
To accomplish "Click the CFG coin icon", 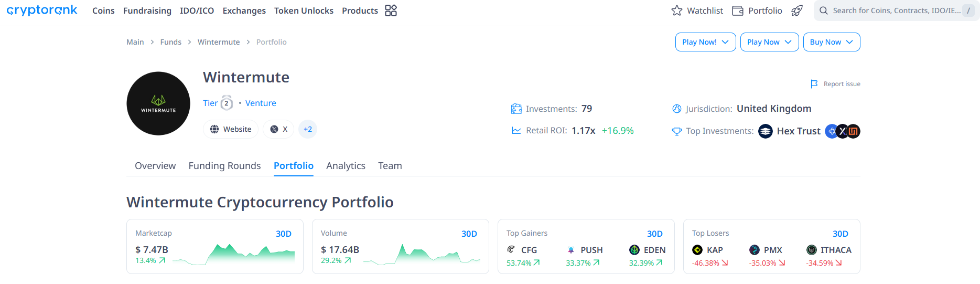I will (511, 250).
